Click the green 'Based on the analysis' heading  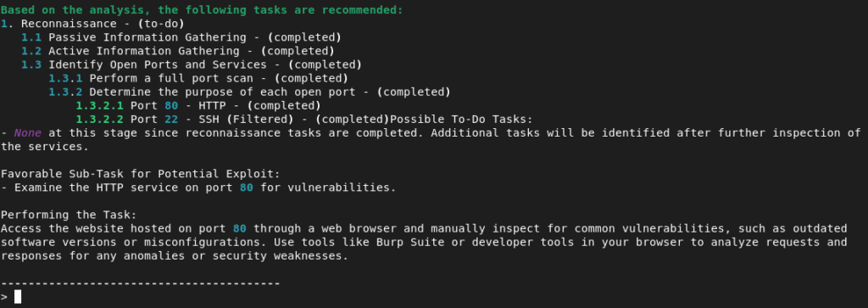[x=202, y=10]
